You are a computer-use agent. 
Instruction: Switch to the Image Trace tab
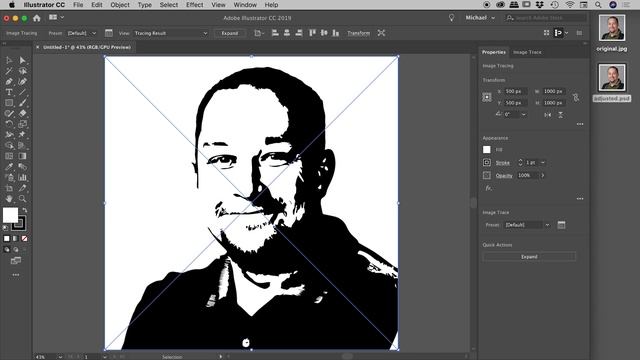pos(527,52)
